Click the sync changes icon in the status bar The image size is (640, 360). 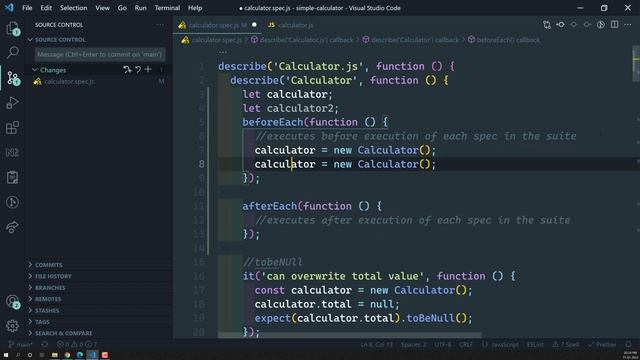coord(44,344)
